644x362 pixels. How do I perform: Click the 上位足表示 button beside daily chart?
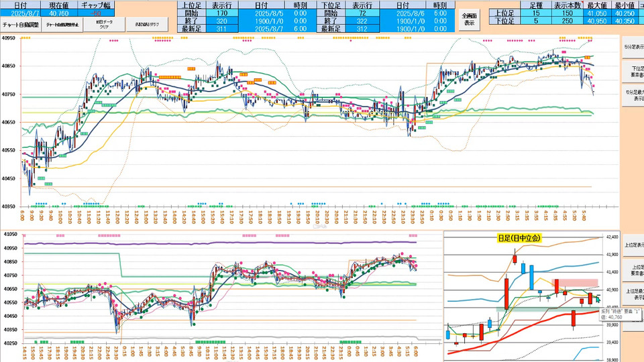[633, 246]
